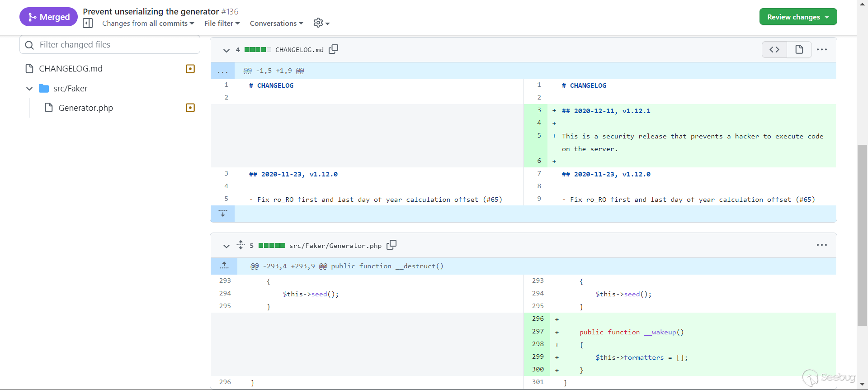Collapse the Generator.php diff section
The image size is (868, 390).
pos(226,246)
